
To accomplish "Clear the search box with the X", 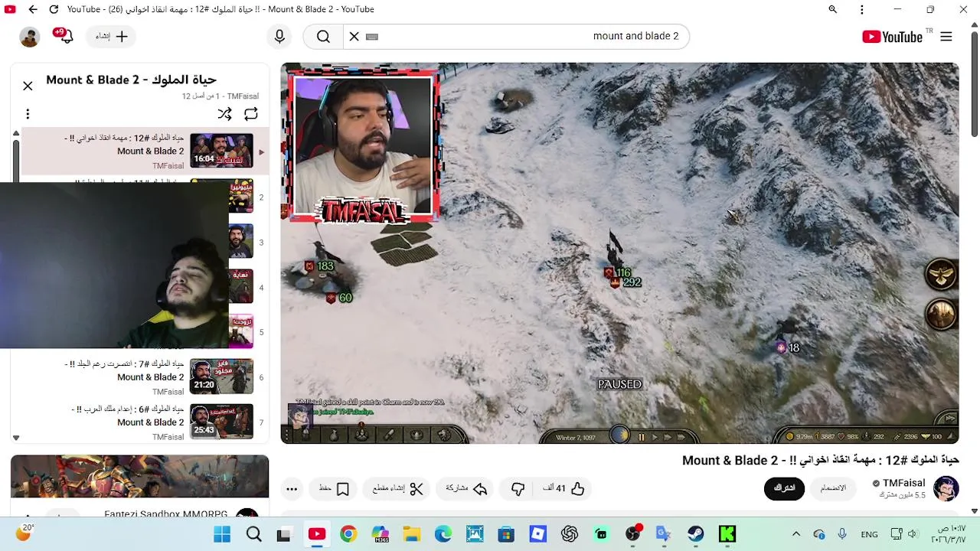I will [x=354, y=36].
